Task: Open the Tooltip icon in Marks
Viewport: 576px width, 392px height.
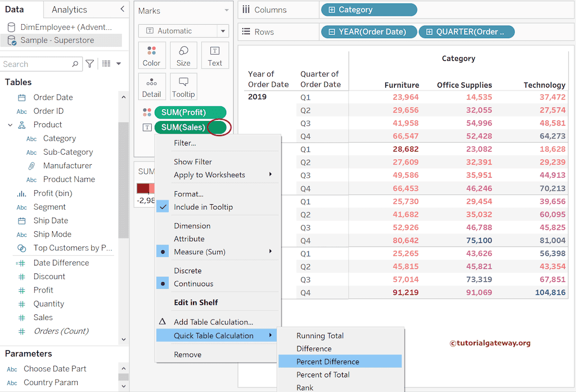Action: (x=183, y=86)
